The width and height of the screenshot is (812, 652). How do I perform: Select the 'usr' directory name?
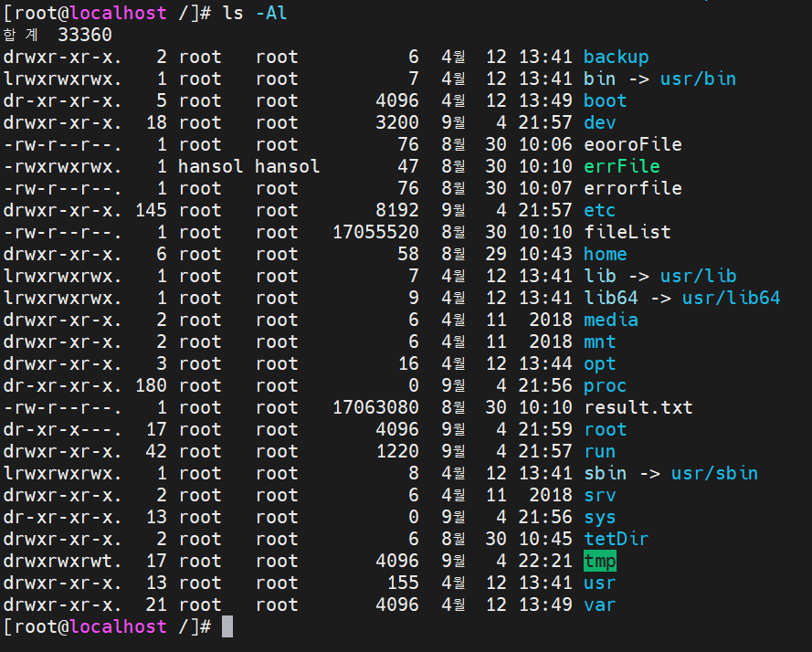[x=600, y=583]
